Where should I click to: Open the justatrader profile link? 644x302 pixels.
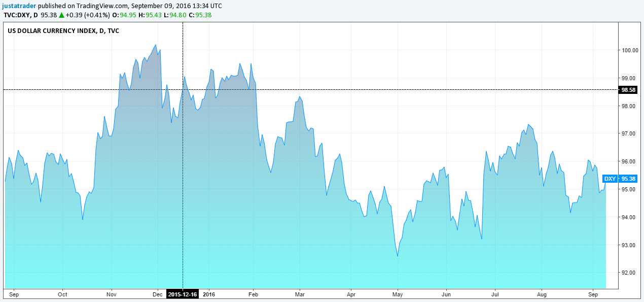pos(19,6)
